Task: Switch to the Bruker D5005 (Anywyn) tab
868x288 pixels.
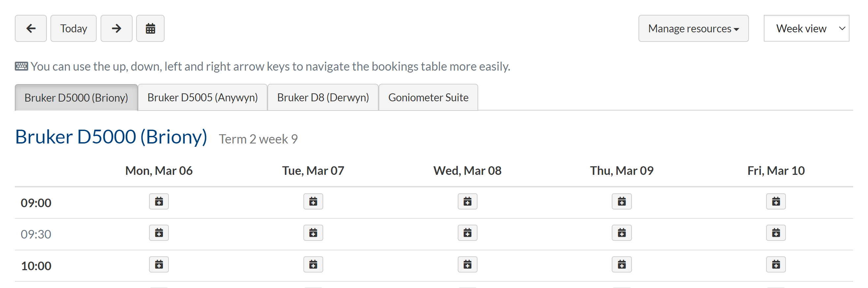Action: pos(202,97)
